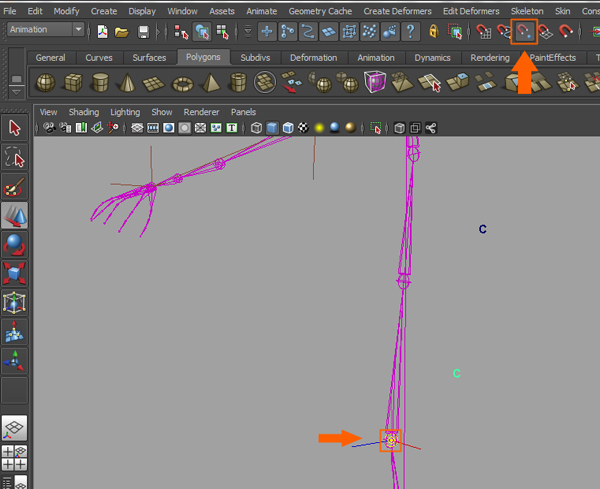Switch to the General shelf tab
Viewport: 600px width, 489px height.
tap(51, 58)
